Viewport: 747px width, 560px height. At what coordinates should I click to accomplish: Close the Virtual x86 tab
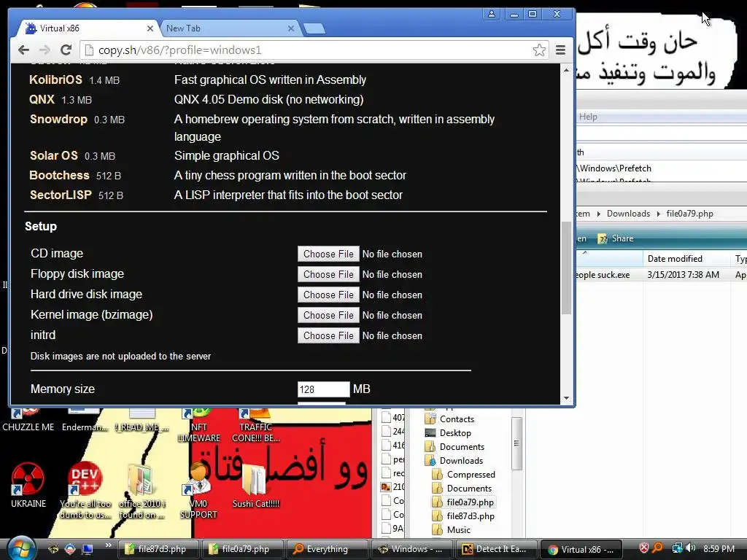click(x=150, y=28)
